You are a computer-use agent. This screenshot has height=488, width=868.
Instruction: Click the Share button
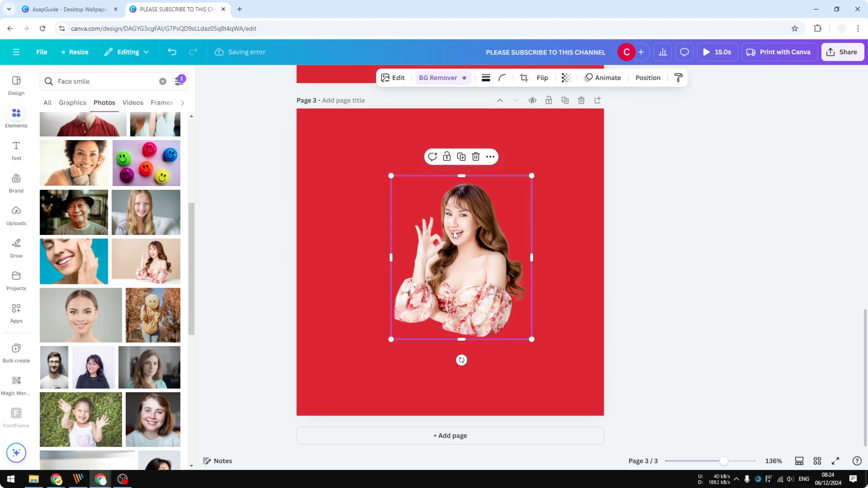[842, 52]
